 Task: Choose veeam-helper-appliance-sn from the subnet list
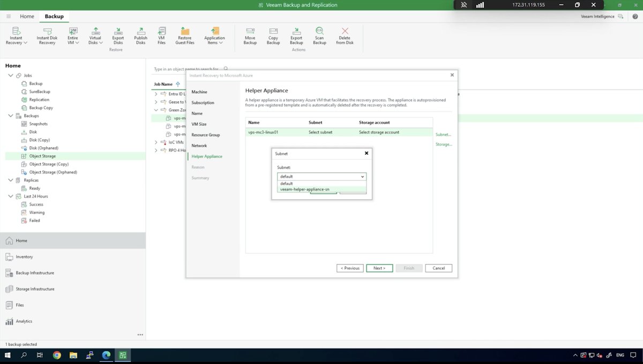point(322,189)
